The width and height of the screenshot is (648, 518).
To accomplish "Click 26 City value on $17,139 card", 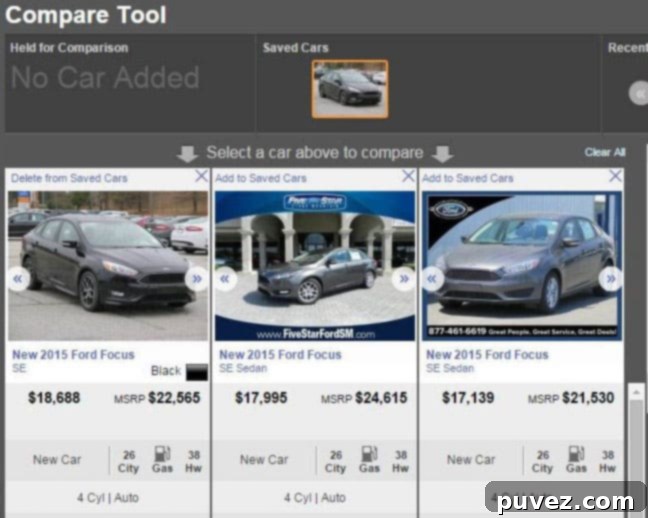I will point(543,461).
